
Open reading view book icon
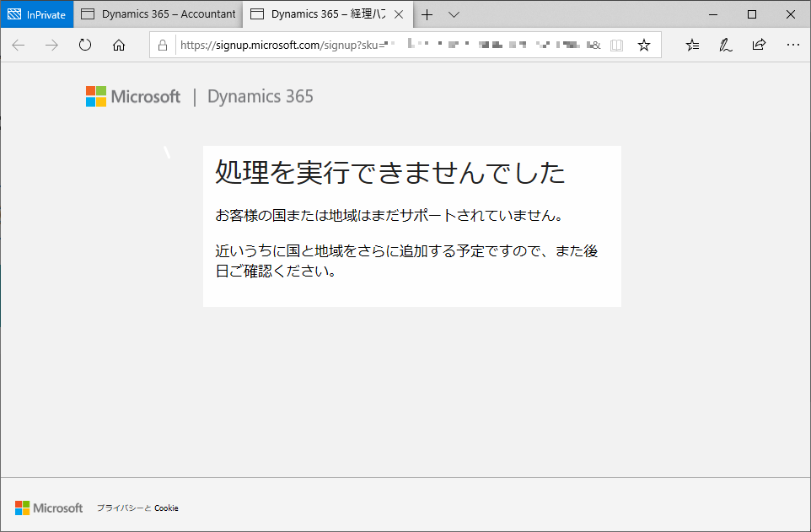pyautogui.click(x=616, y=46)
